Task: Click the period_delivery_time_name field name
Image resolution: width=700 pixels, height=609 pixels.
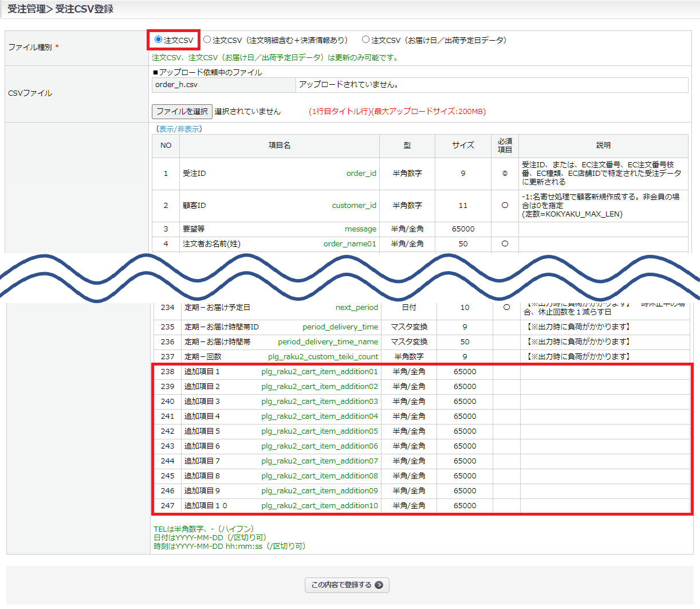Action: click(x=328, y=342)
